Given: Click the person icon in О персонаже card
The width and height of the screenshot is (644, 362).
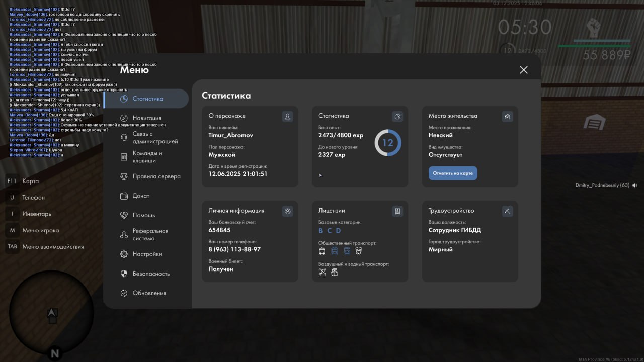Looking at the screenshot, I should pos(287,116).
